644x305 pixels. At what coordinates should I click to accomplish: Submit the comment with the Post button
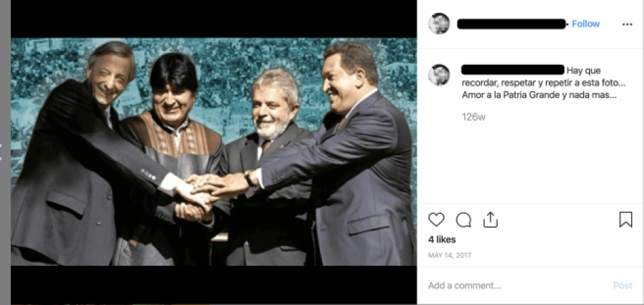[x=623, y=286]
